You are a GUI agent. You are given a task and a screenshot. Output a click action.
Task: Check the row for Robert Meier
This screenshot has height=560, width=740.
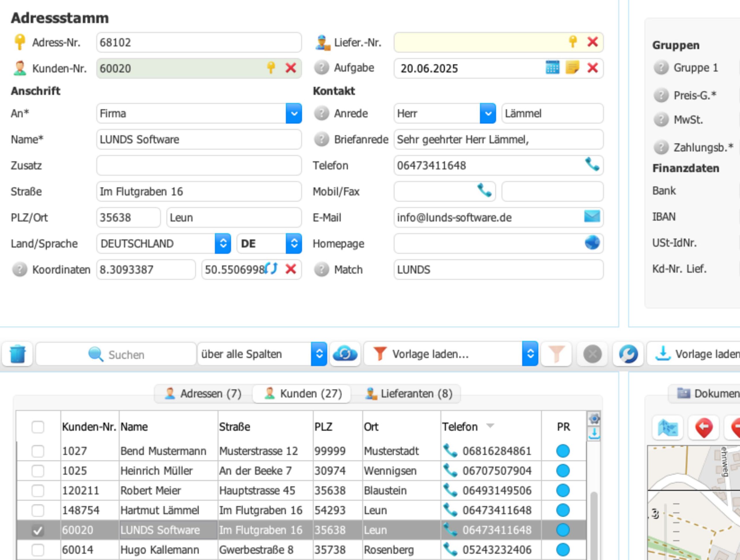(x=38, y=490)
